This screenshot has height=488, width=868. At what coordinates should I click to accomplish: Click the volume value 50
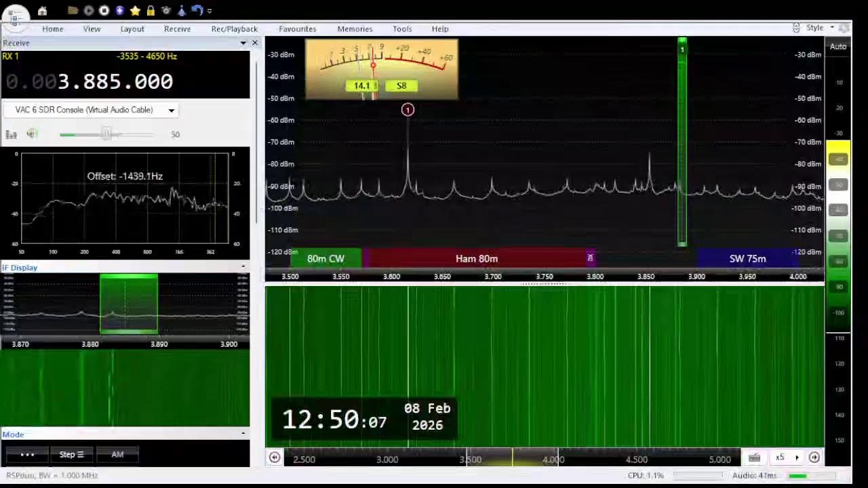click(175, 135)
